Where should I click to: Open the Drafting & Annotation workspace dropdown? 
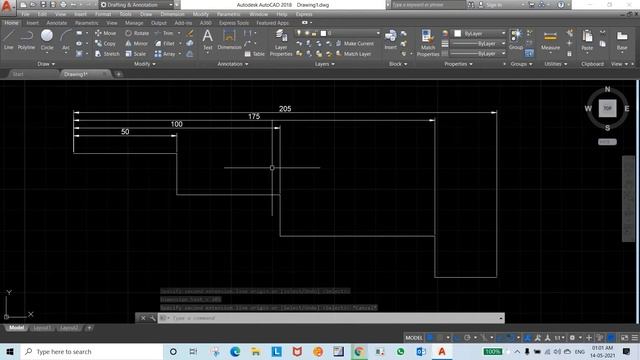click(137, 5)
